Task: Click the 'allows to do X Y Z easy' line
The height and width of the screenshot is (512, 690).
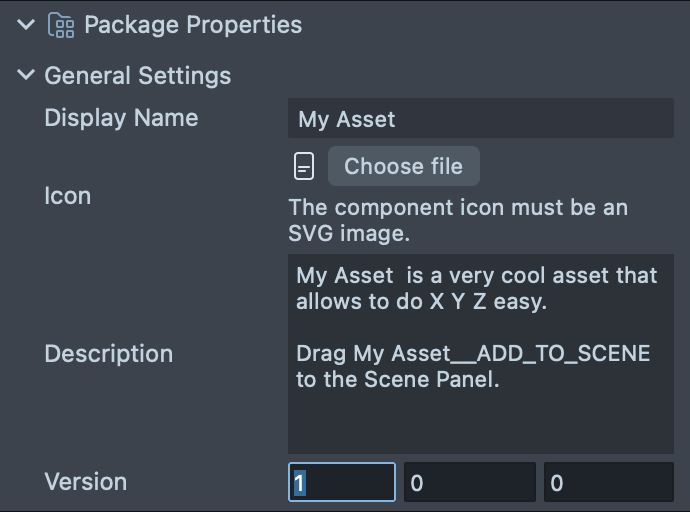Action: [421, 301]
